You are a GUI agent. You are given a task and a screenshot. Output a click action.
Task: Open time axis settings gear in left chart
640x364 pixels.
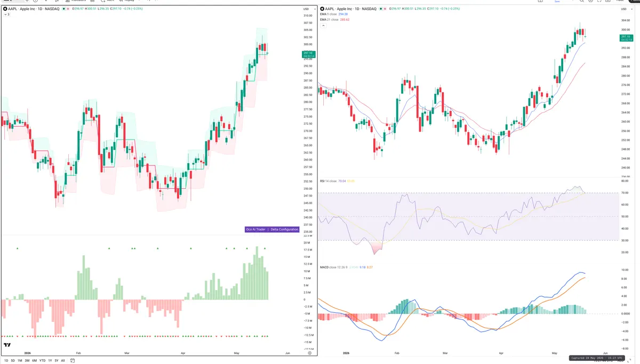point(310,353)
